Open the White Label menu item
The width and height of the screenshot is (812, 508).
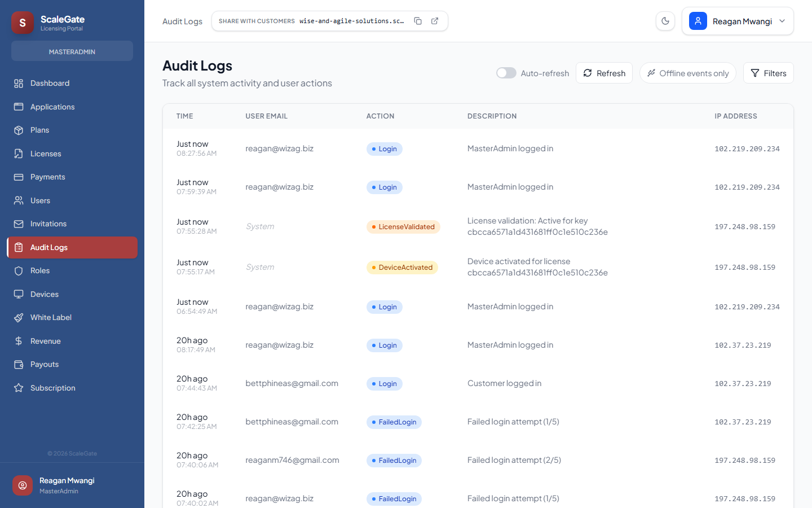(x=72, y=318)
